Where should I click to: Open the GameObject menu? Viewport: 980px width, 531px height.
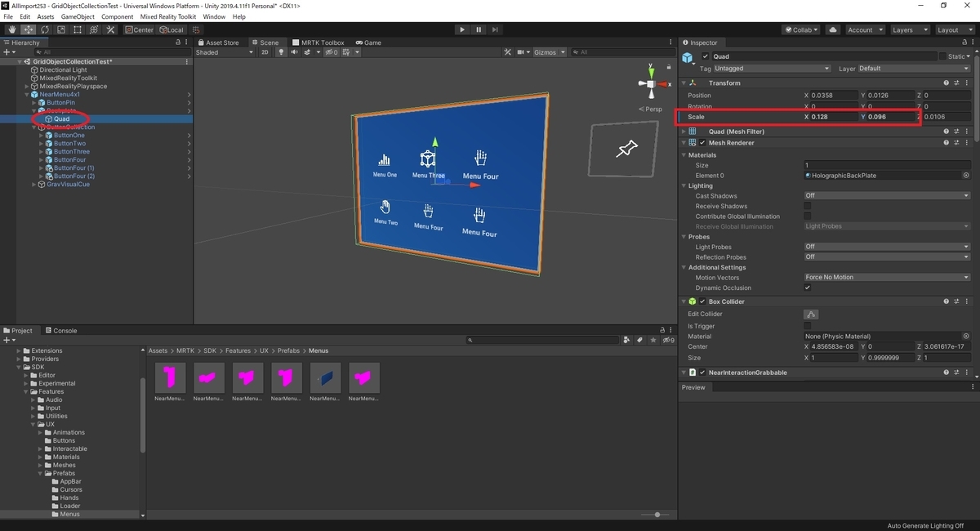click(x=78, y=16)
